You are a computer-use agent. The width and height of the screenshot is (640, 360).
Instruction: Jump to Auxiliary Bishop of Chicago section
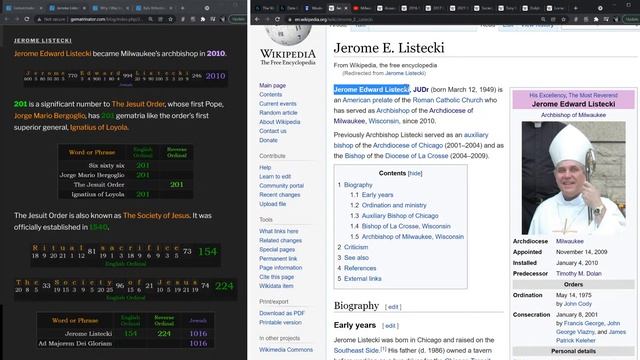pyautogui.click(x=400, y=216)
